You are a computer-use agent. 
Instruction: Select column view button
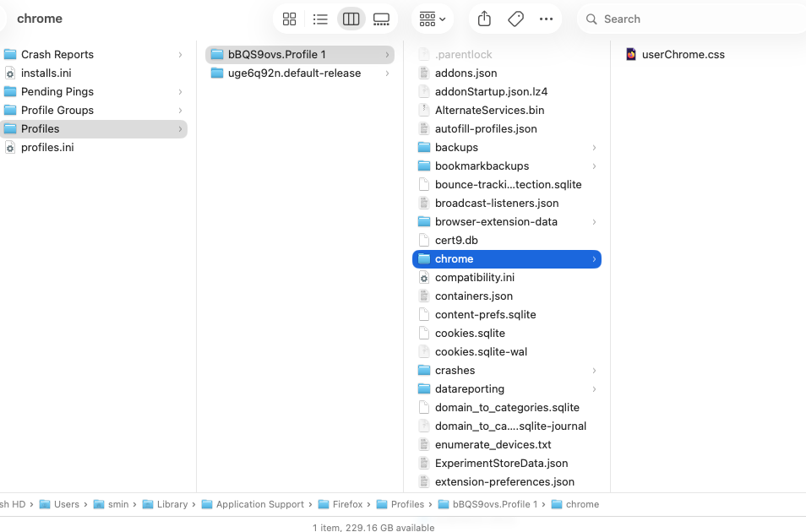[351, 19]
